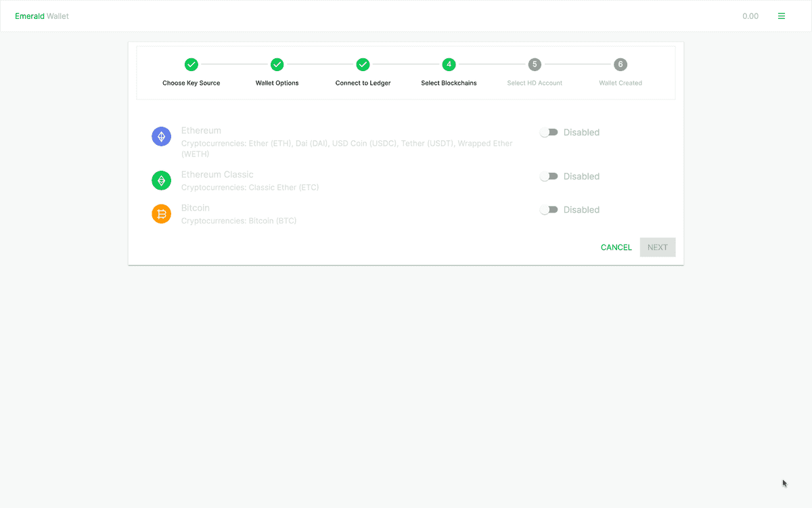This screenshot has width=812, height=508.
Task: Enable the Bitcoin toggle switch
Action: click(x=549, y=209)
